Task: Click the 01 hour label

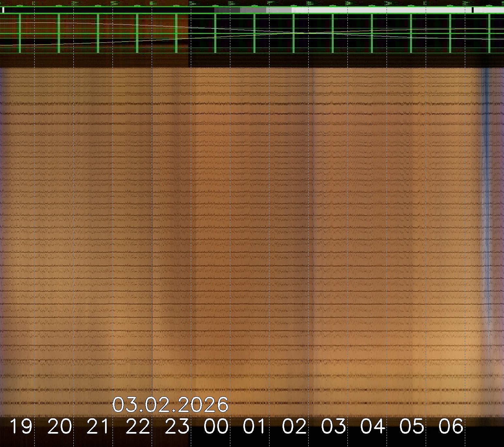Action: click(255, 426)
